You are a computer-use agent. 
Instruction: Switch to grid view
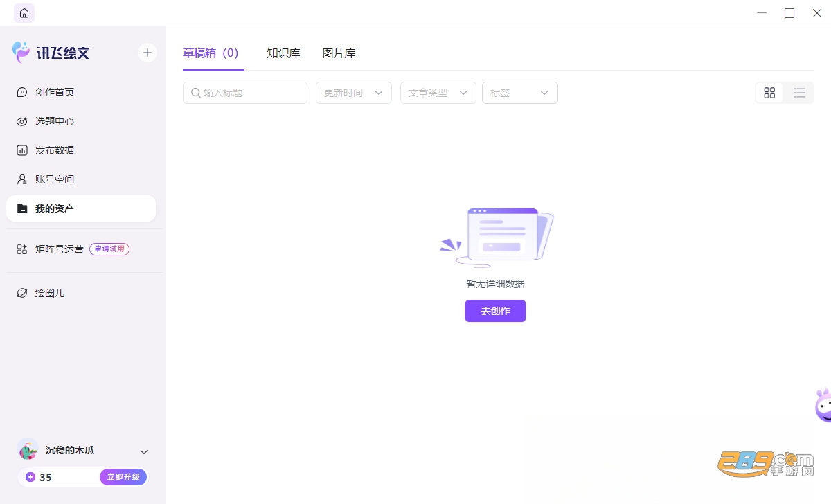point(769,93)
